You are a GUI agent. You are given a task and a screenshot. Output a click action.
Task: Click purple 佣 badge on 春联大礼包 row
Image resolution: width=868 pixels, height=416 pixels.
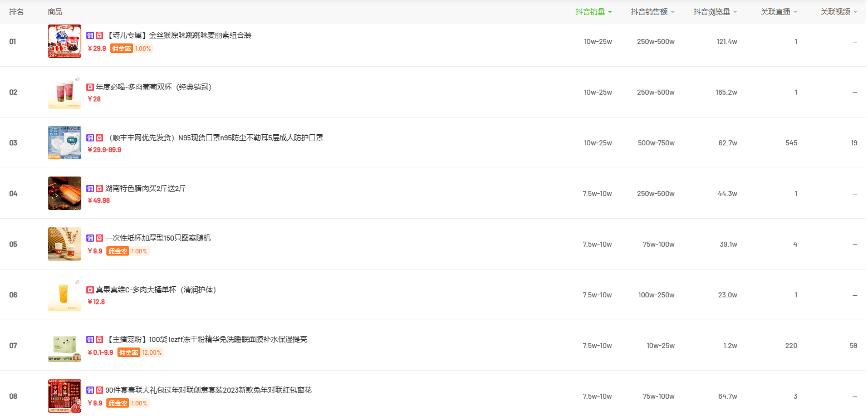(x=90, y=390)
